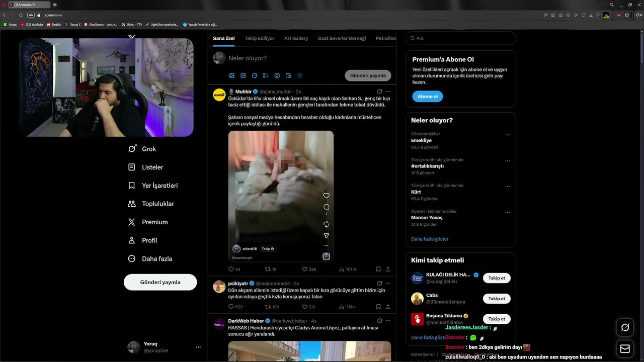Image resolution: width=644 pixels, height=362 pixels.
Task: Open Grok from the left sidebar
Action: (142, 149)
